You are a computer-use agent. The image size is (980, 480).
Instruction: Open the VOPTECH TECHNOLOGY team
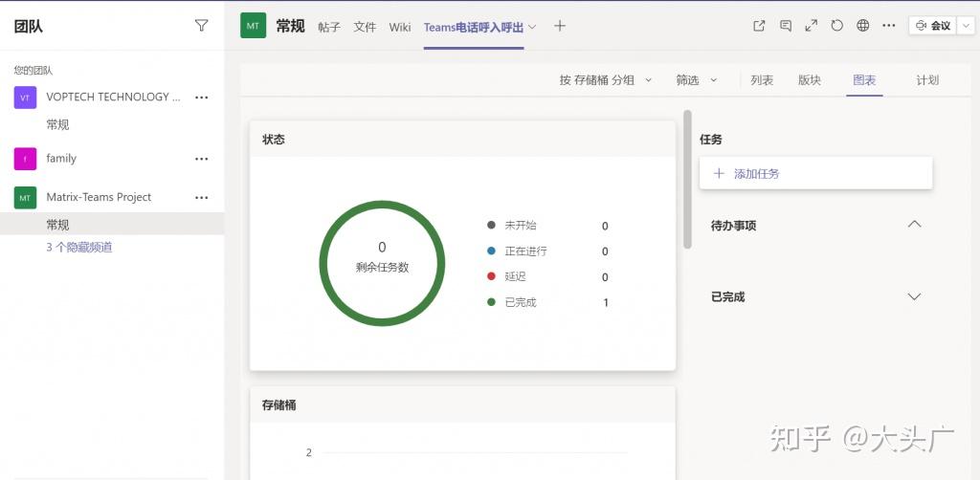[x=113, y=98]
